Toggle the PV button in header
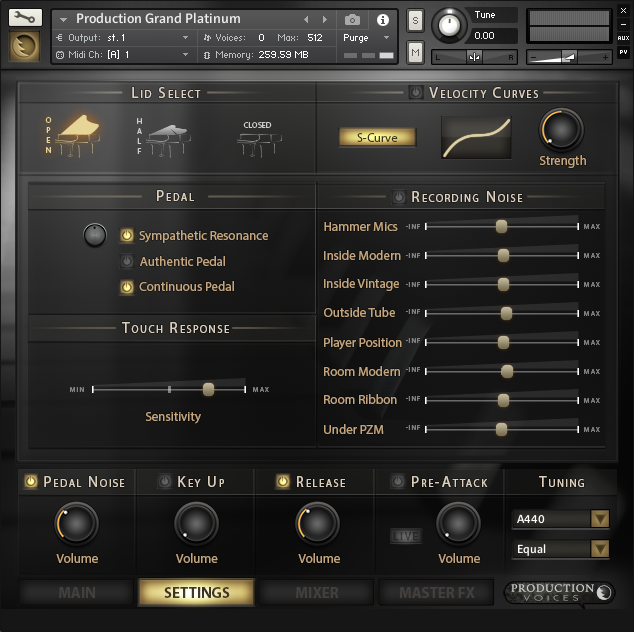 [623, 52]
